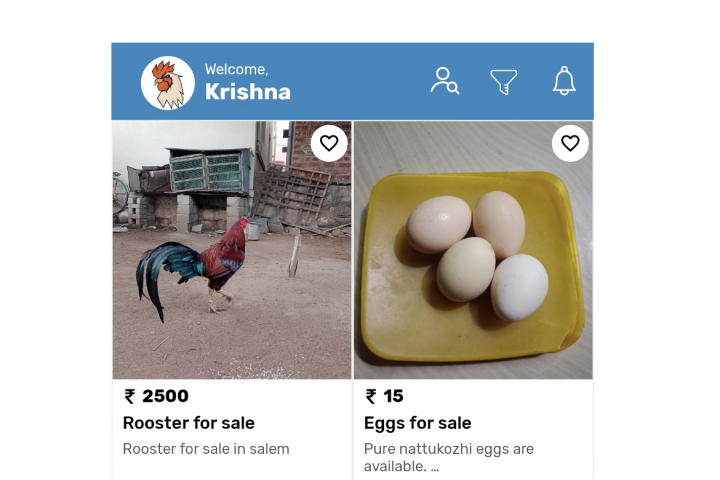Click "Rooster for sale in salem" description

pos(206,449)
